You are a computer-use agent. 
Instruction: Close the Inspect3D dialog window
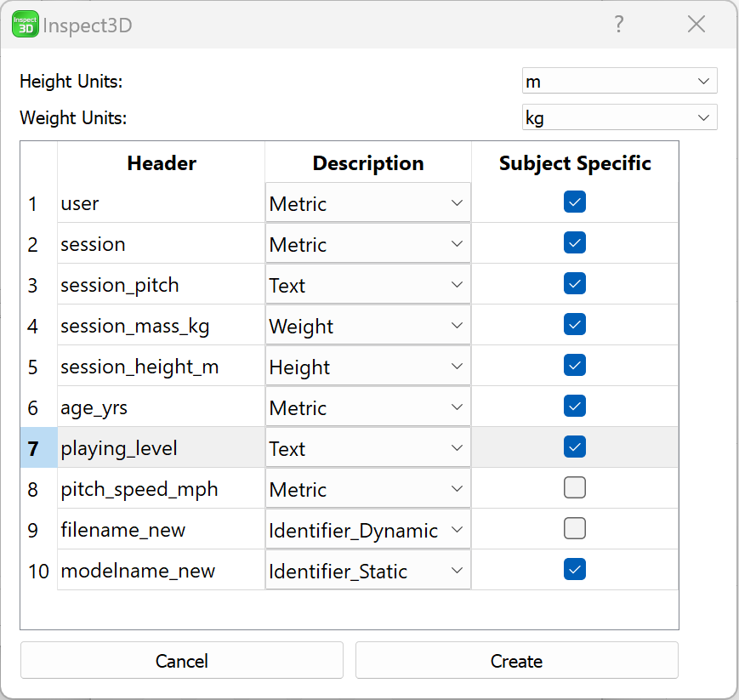(696, 24)
